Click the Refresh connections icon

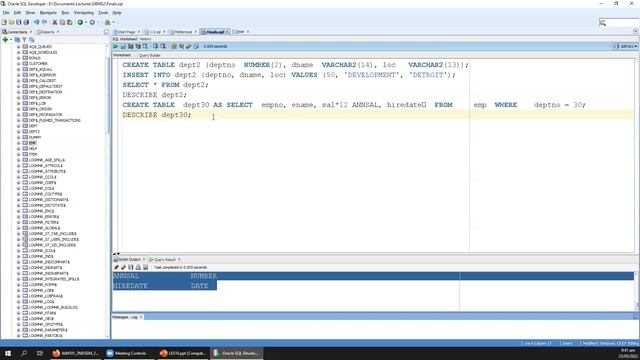click(17, 40)
